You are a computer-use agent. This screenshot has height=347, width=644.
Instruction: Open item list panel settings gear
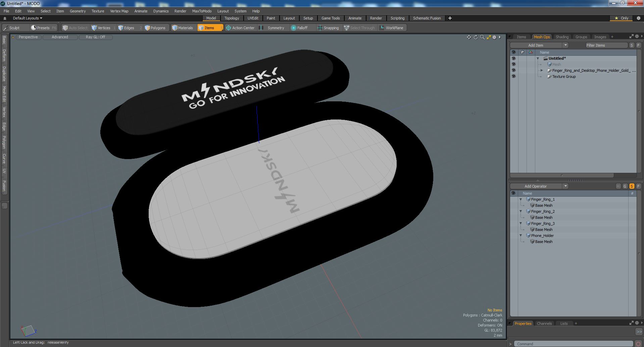(x=637, y=37)
